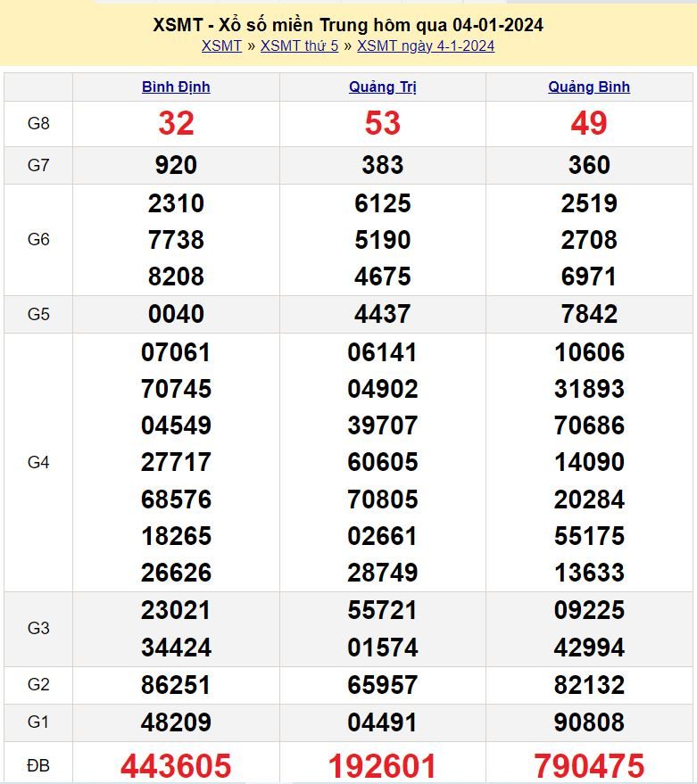This screenshot has height=784, width=697.
Task: Select the G2 row label
Action: click(38, 684)
